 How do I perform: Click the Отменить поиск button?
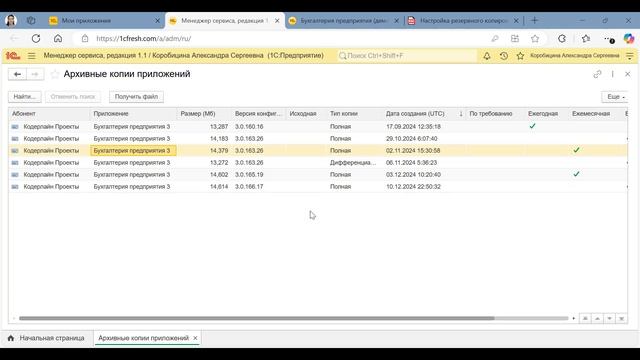click(73, 97)
